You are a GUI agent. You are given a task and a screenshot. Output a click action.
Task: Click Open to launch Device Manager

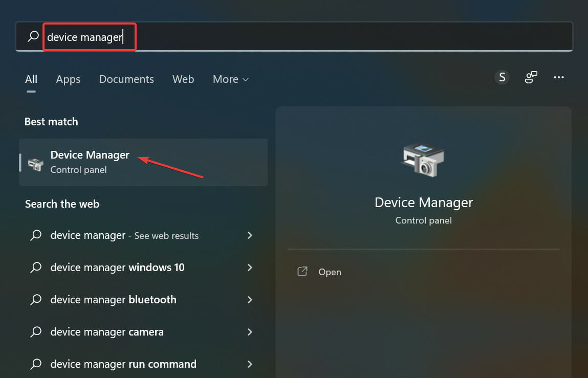(x=330, y=272)
